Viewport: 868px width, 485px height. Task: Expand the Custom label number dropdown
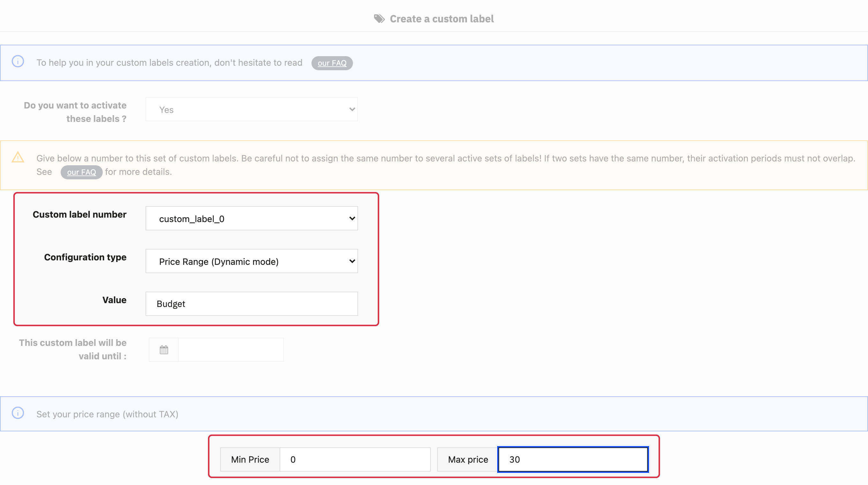252,219
